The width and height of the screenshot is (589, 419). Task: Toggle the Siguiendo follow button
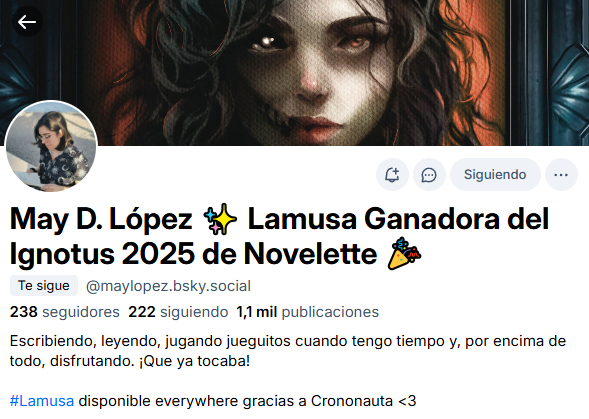coord(495,175)
